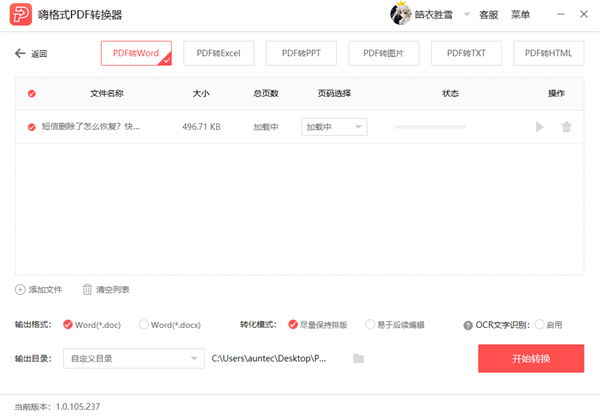Viewport: 600px width, 419px height.
Task: Open 客服 customer service link
Action: point(488,15)
